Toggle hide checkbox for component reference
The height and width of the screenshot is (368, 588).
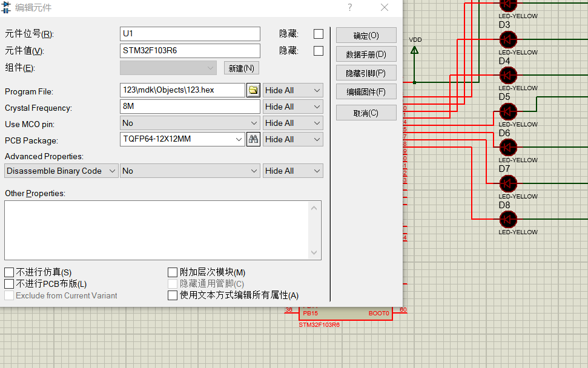(x=319, y=34)
